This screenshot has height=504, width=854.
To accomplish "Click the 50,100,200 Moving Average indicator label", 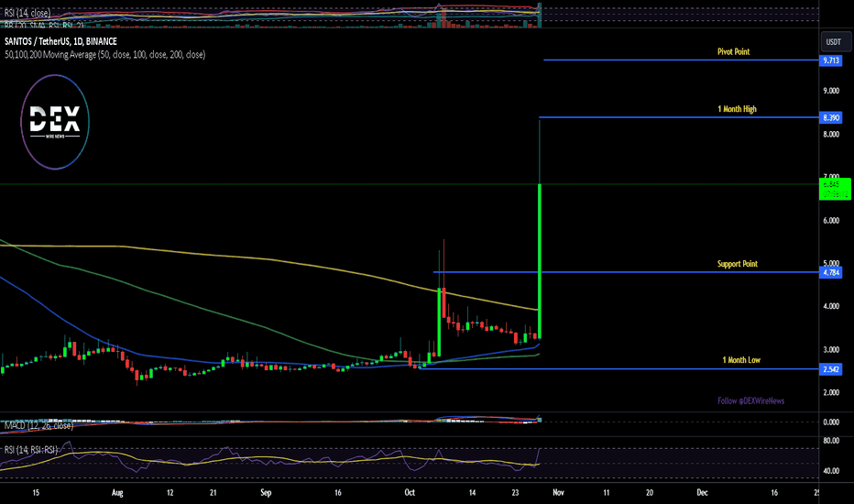I will [104, 54].
